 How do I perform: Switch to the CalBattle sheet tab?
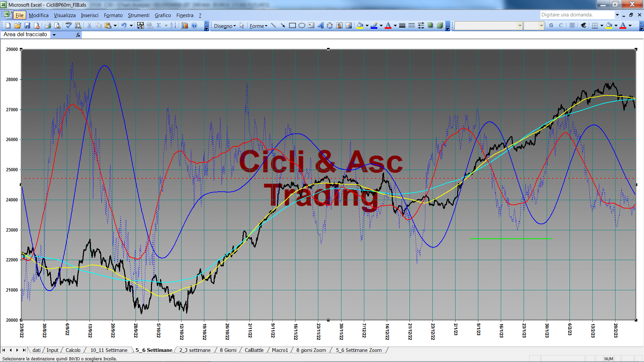point(254,350)
